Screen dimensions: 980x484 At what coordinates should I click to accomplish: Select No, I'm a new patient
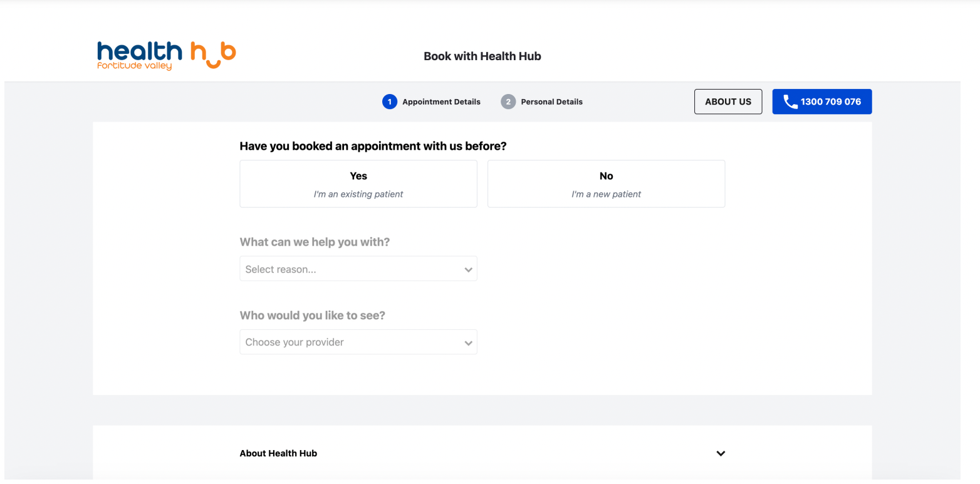point(606,184)
